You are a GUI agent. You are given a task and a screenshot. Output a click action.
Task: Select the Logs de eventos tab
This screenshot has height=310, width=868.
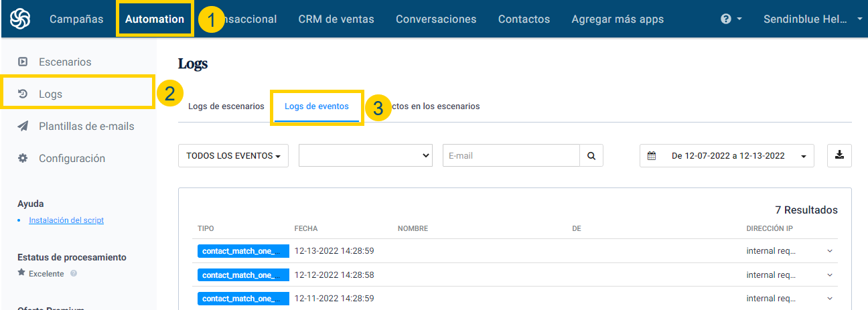tap(316, 106)
